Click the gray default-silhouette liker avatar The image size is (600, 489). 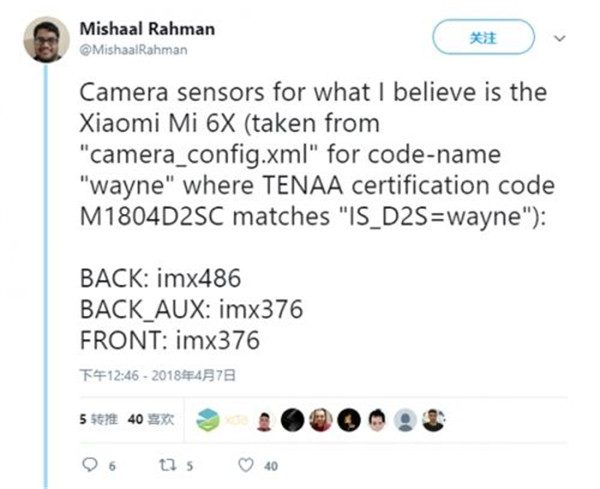click(405, 420)
